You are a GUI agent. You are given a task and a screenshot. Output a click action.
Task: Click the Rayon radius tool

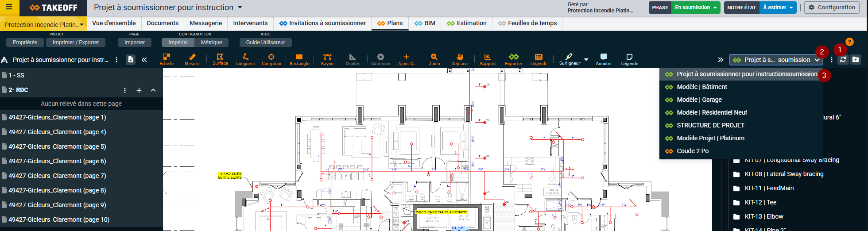[327, 59]
